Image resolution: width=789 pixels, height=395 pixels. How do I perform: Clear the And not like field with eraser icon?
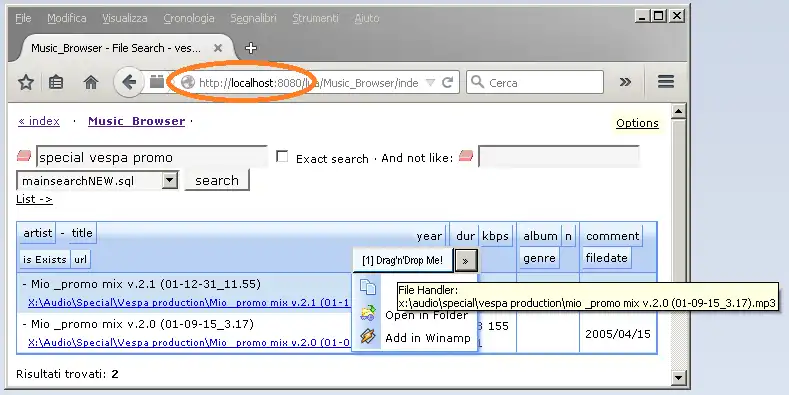click(x=466, y=156)
